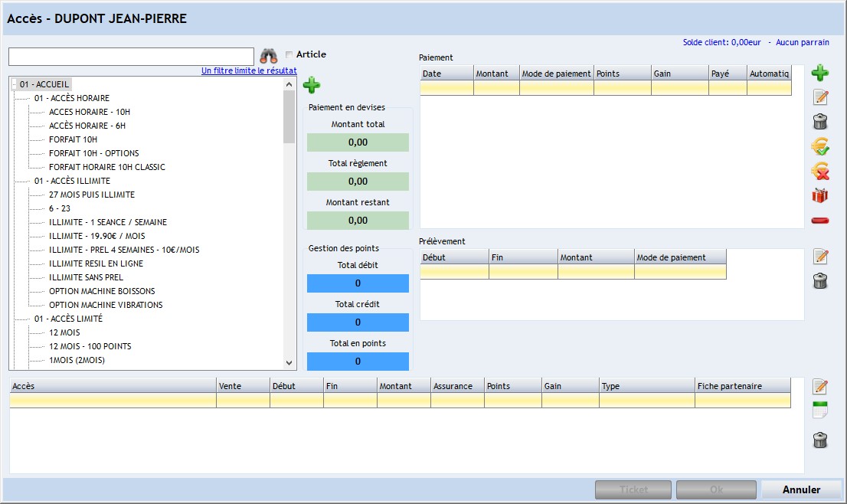Viewport: 847px width, 504px height.
Task: Edit the payment with notepad icon
Action: tap(819, 97)
